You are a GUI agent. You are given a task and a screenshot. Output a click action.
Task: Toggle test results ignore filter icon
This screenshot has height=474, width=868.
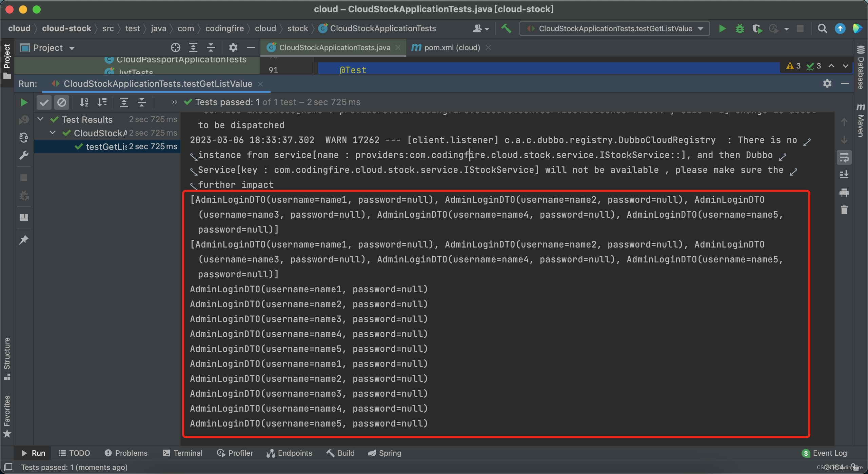click(62, 102)
